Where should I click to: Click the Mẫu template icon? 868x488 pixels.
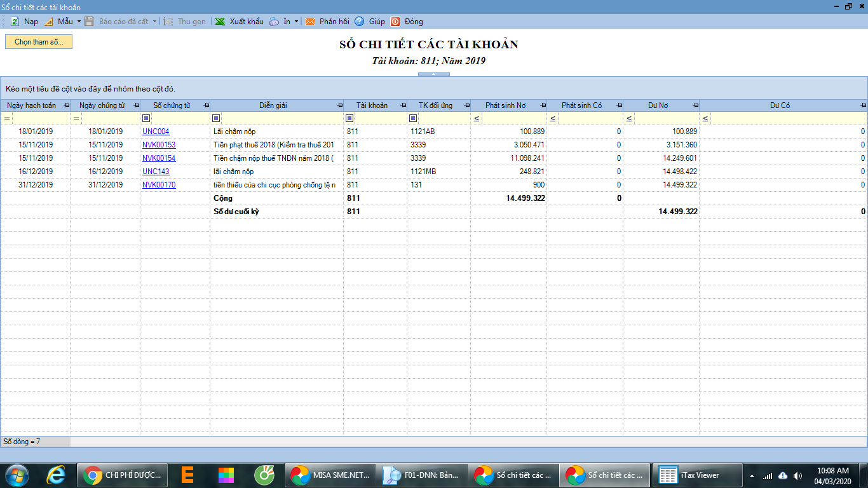[x=49, y=22]
